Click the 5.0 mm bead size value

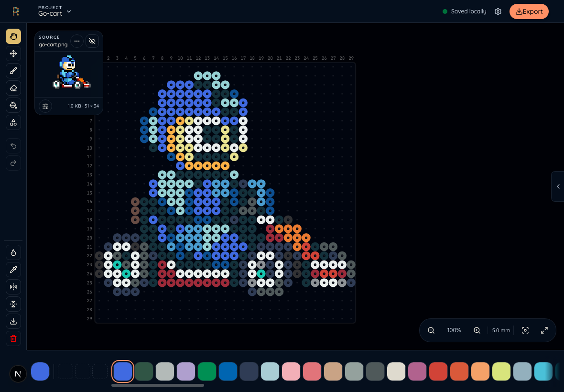click(501, 330)
